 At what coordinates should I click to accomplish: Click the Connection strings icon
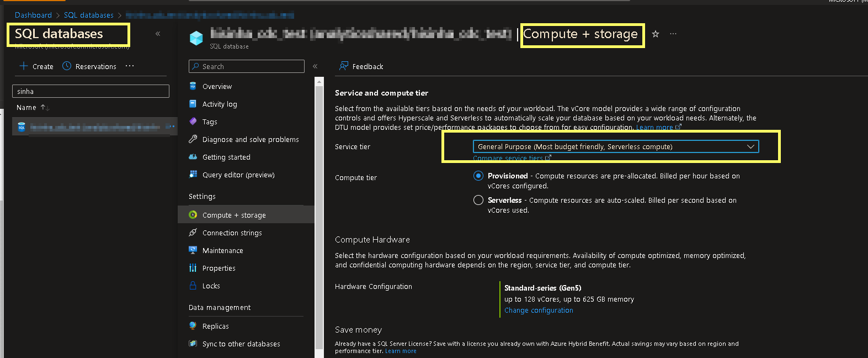point(193,233)
